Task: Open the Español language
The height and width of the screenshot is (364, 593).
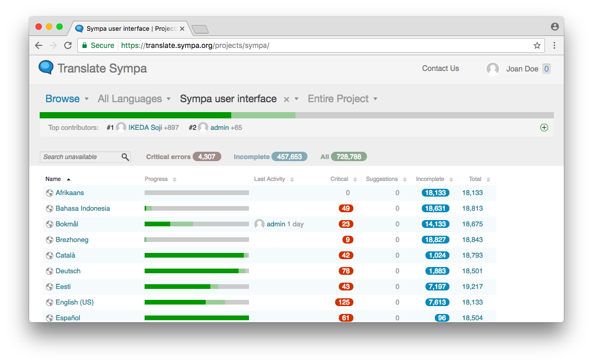Action: coord(68,318)
